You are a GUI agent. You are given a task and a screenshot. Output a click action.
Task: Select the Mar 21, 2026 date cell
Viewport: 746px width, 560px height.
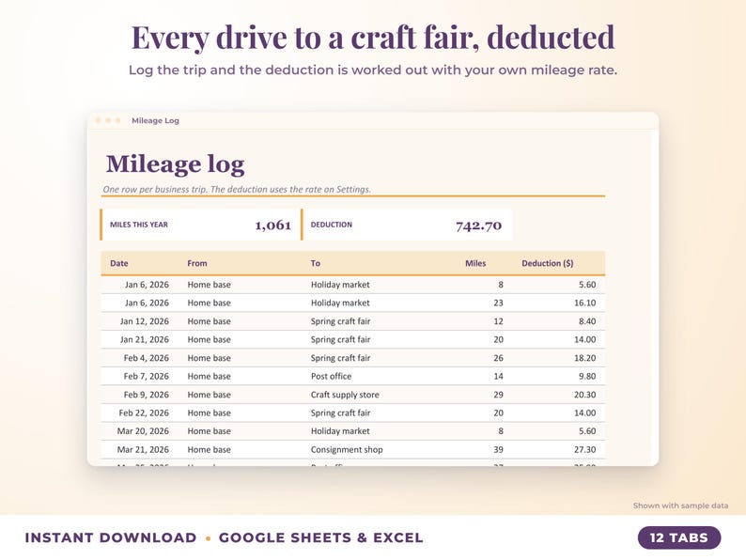click(x=143, y=450)
